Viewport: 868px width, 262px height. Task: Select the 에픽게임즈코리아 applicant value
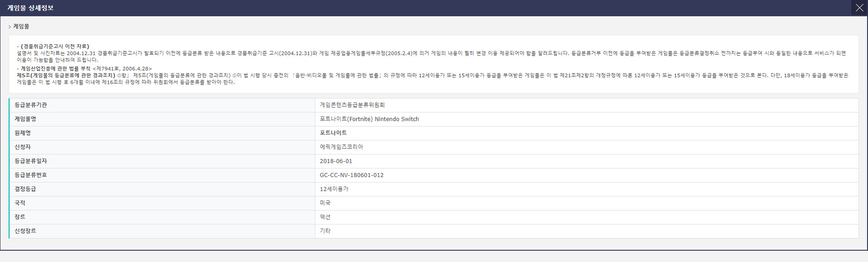pyautogui.click(x=341, y=147)
